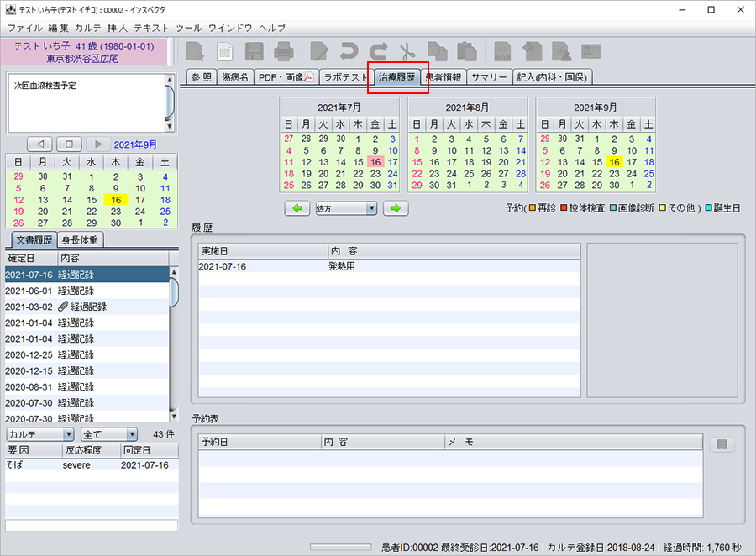The image size is (756, 556).
Task: Click the green left arrow below calendars
Action: (297, 208)
